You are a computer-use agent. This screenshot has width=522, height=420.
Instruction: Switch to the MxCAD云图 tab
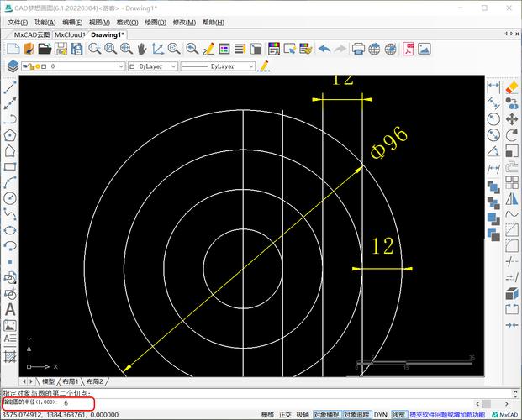pos(32,35)
